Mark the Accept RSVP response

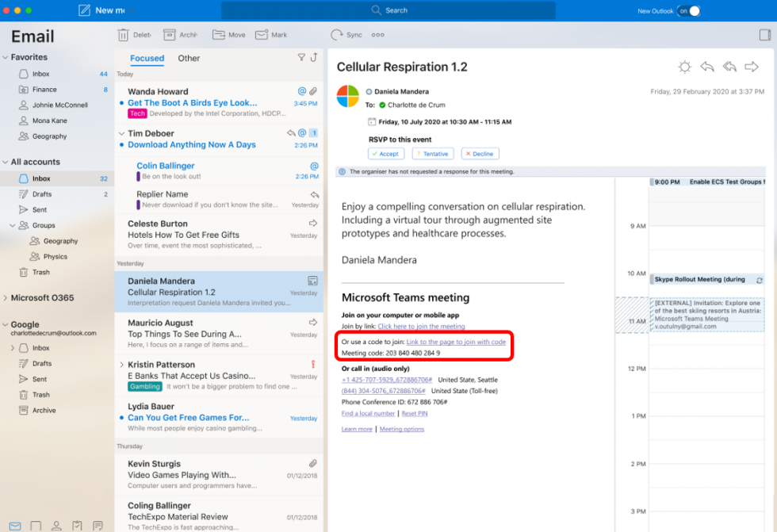386,153
